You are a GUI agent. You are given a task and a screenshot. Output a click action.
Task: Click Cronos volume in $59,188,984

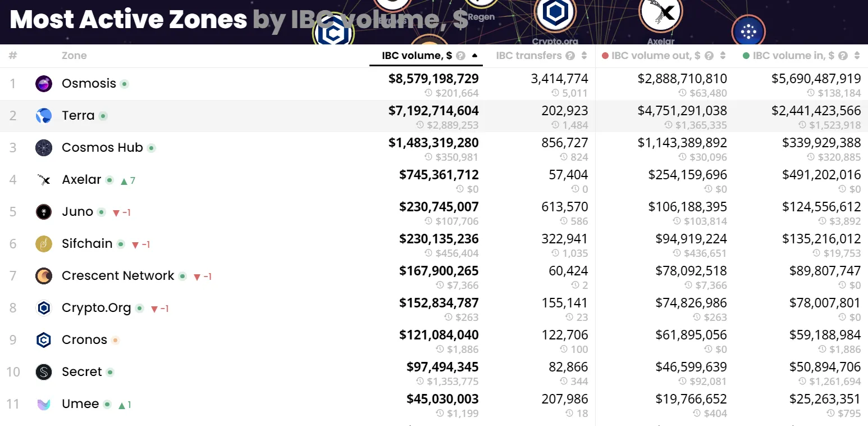[825, 335]
